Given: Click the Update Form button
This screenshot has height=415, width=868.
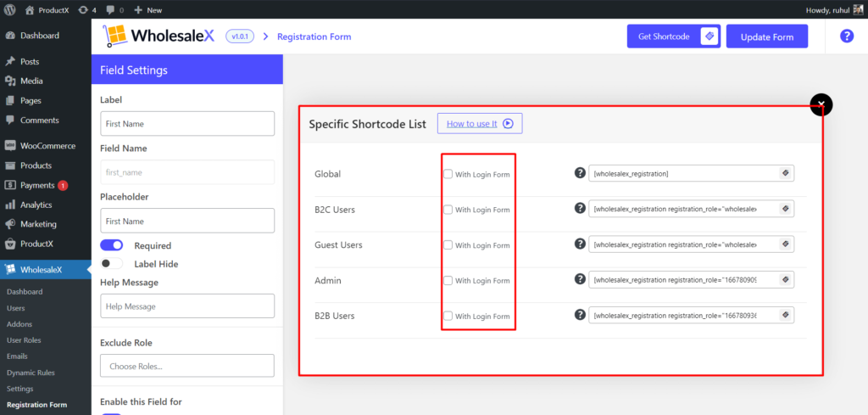Looking at the screenshot, I should tap(766, 36).
